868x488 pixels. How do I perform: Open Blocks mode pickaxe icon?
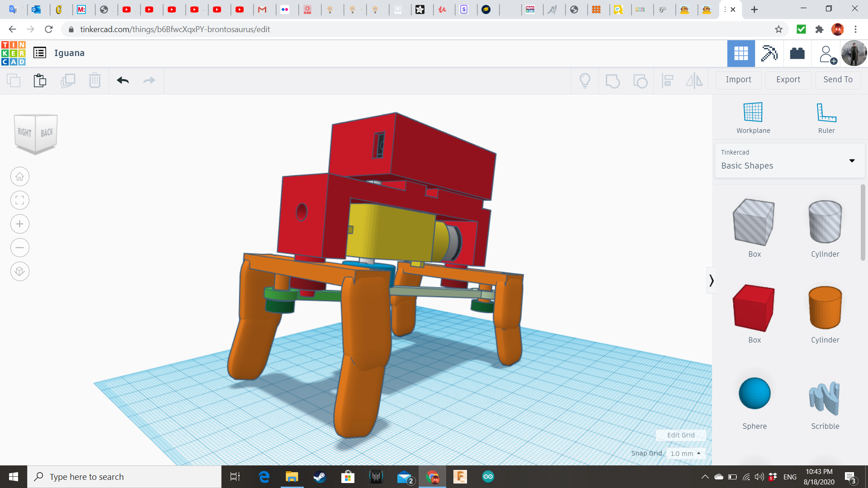click(769, 53)
